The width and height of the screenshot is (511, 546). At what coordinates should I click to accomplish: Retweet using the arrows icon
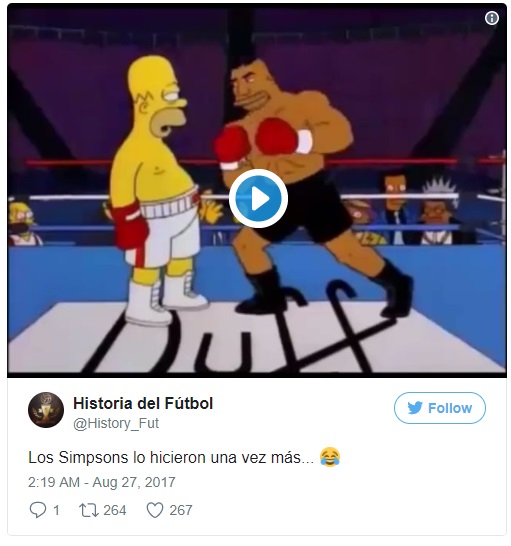pyautogui.click(x=89, y=510)
